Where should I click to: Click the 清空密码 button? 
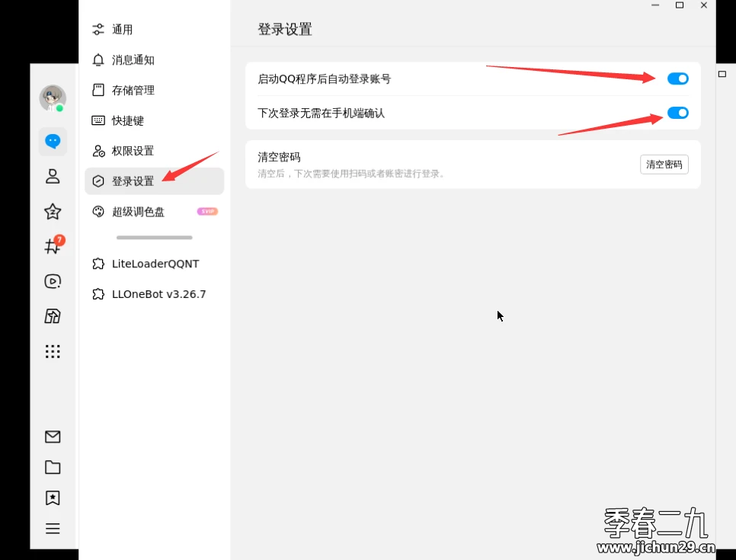663,164
